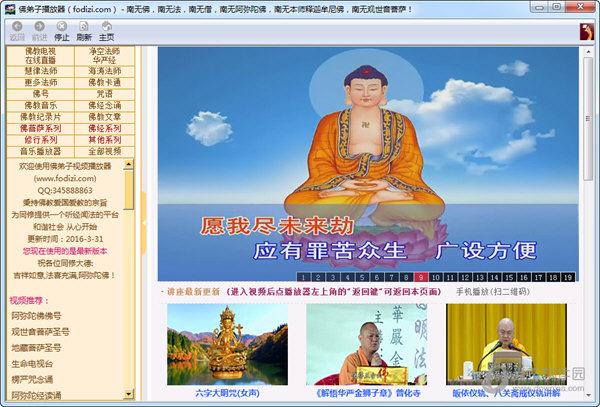600x407 pixels.
Task: Go to home via the 主页 icon
Action: pos(106,26)
